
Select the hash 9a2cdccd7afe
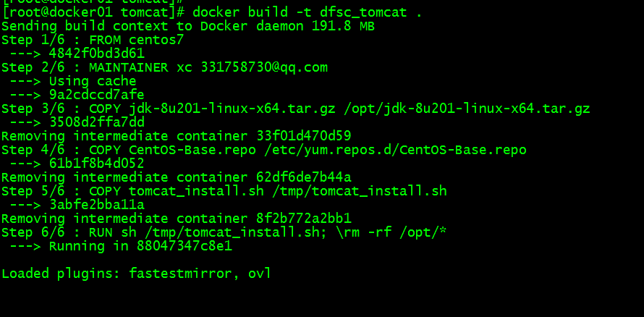[96, 95]
